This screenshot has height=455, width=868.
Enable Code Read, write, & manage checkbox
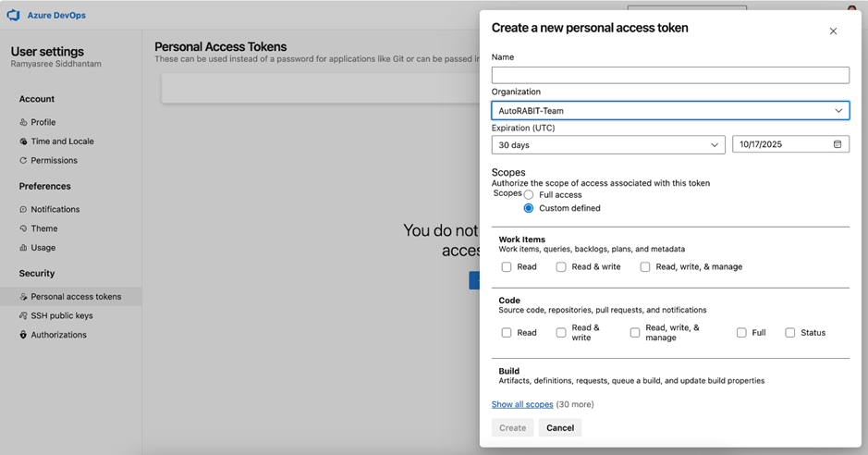tap(635, 333)
